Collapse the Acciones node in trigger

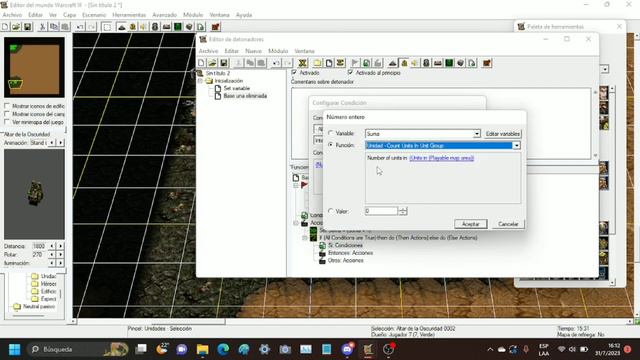pos(296,223)
